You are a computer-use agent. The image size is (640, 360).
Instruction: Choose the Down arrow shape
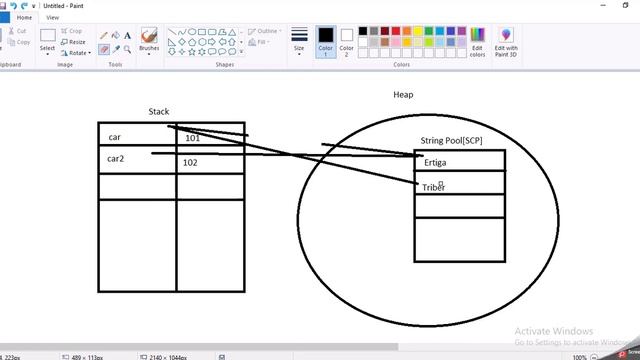tap(172, 52)
